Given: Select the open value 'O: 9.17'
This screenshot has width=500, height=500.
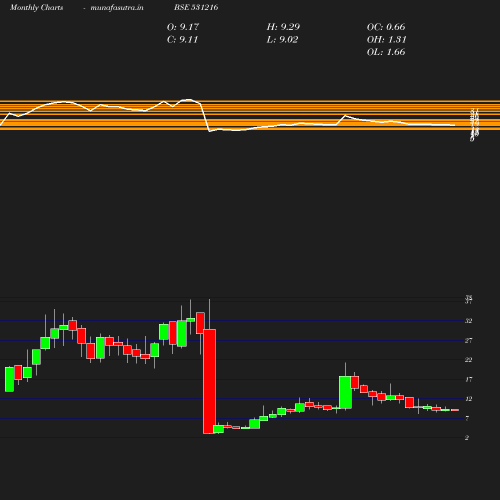Looking at the screenshot, I should (183, 27).
